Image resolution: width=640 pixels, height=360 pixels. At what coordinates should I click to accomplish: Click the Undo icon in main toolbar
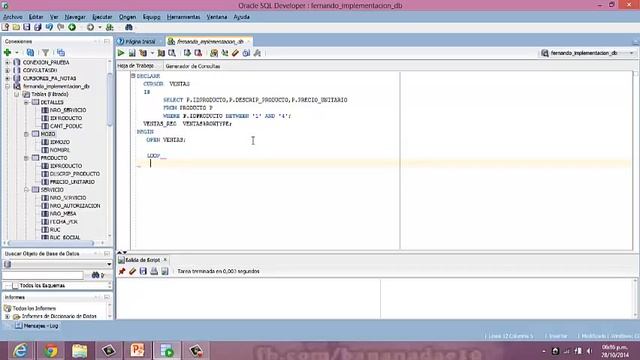click(x=49, y=27)
